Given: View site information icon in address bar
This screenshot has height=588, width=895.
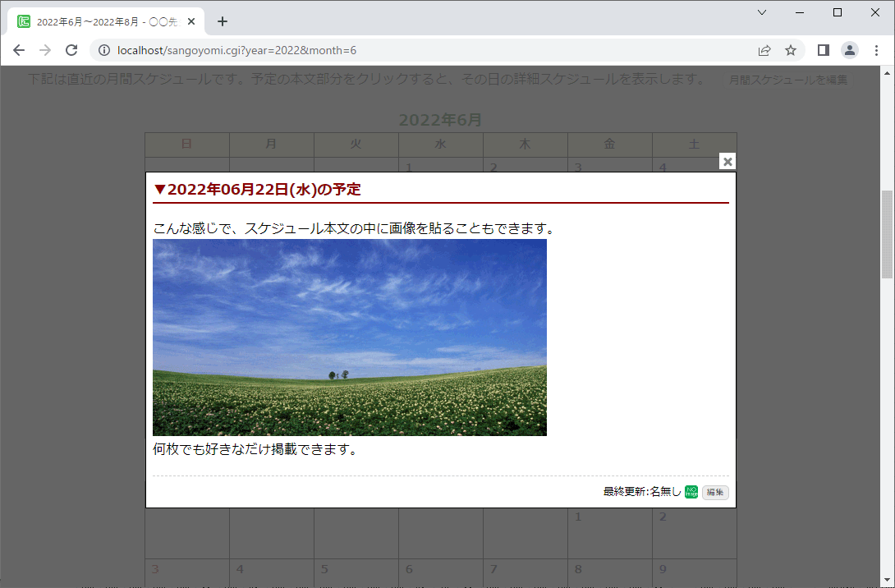Looking at the screenshot, I should tap(104, 50).
